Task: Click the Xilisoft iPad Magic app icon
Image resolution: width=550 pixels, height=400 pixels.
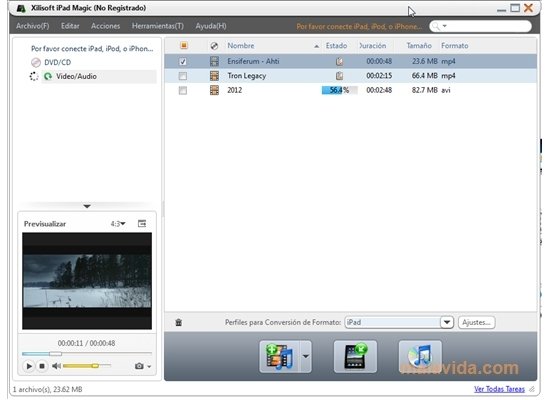Action: tap(21, 8)
